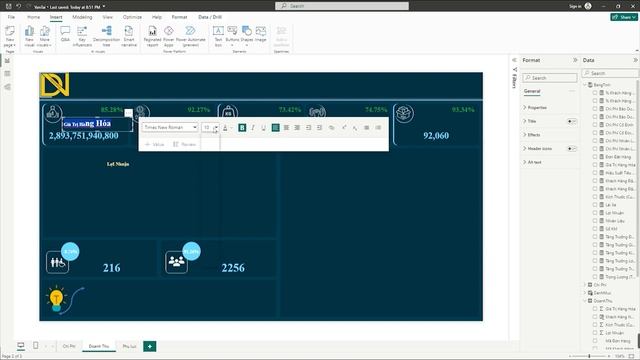This screenshot has width=640, height=360.
Task: Insert an Image
Action: 261,34
